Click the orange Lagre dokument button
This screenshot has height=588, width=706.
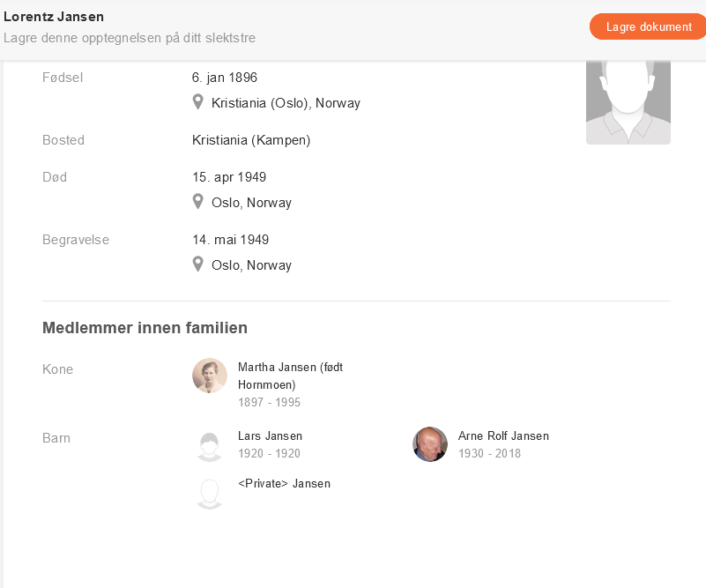click(x=649, y=26)
